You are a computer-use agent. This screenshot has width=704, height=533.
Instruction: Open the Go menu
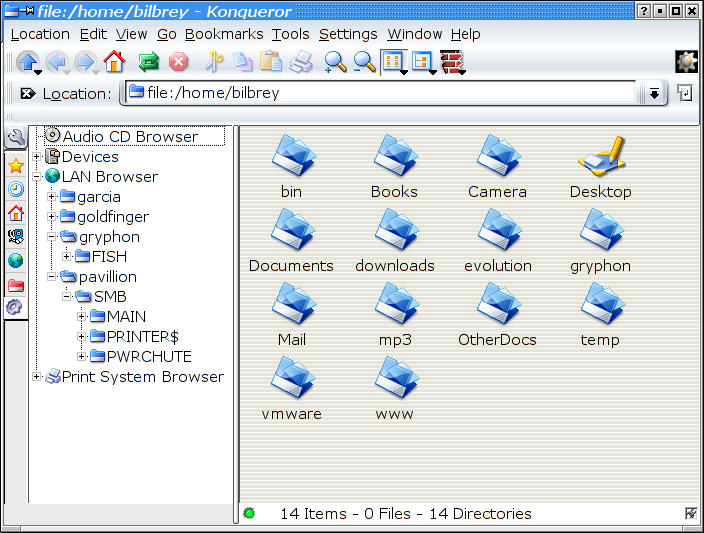(167, 34)
